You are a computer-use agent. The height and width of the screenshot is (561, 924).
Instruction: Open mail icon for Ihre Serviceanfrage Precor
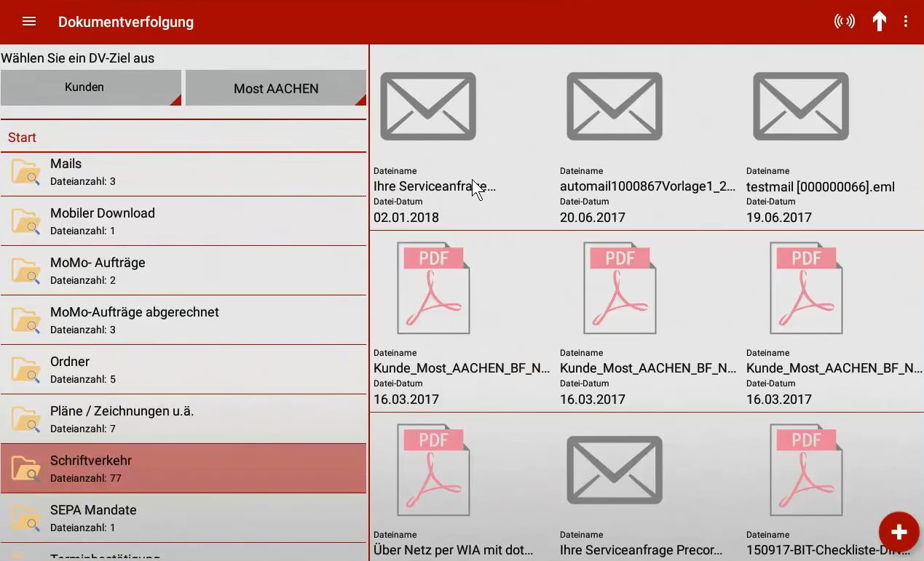pyautogui.click(x=615, y=470)
